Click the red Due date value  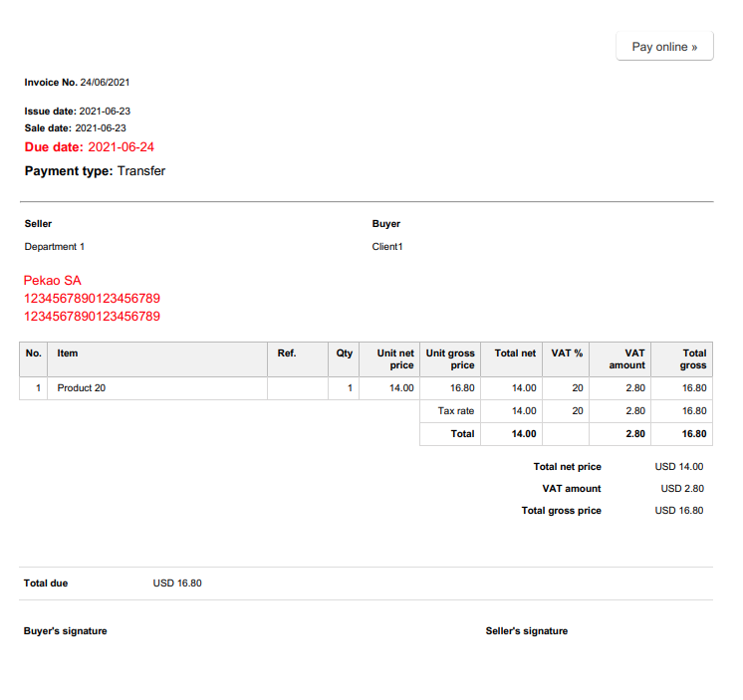(x=121, y=147)
